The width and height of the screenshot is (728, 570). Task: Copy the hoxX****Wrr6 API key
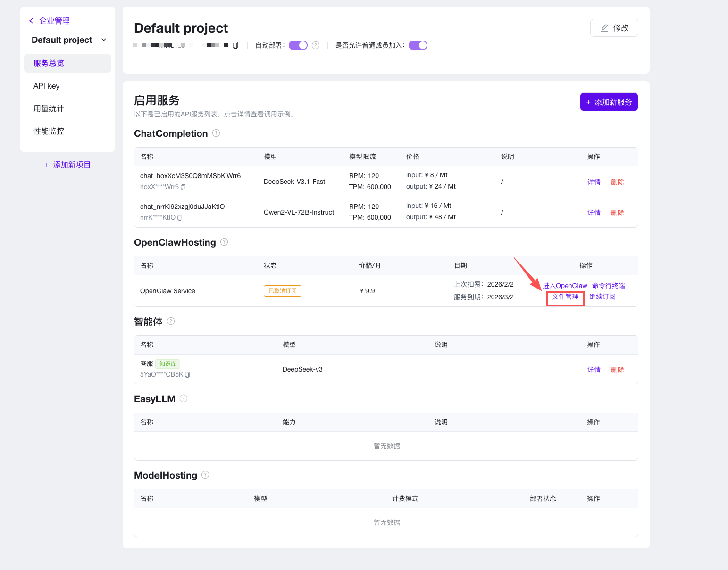point(183,187)
